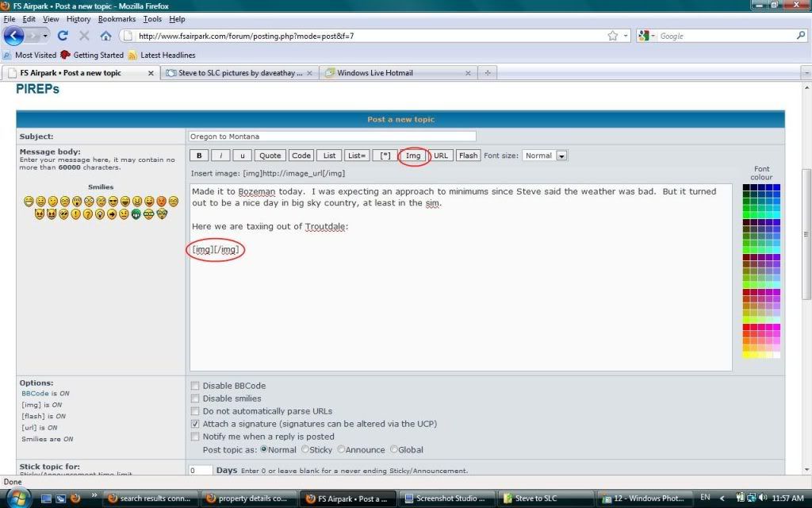Click the Quote BBCode button
Viewport: 812px width, 508px height.
pyautogui.click(x=270, y=156)
